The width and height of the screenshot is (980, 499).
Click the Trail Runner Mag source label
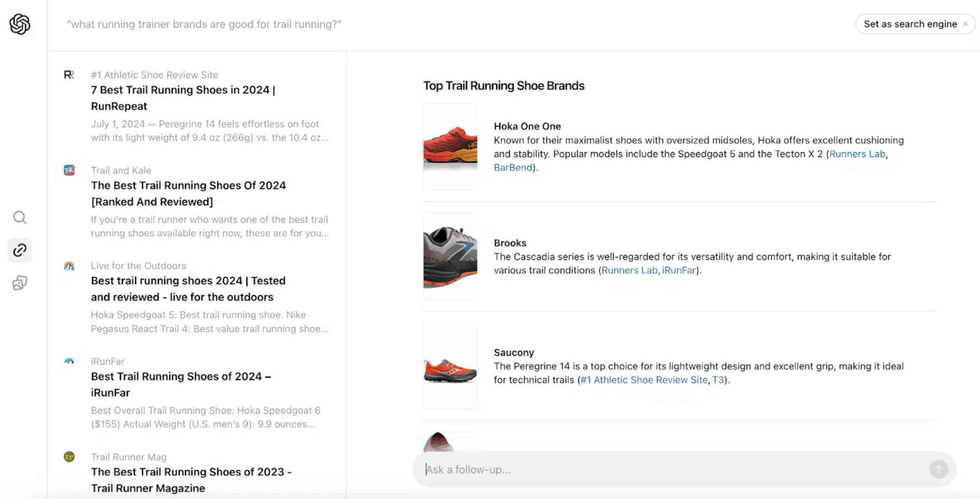pos(129,457)
